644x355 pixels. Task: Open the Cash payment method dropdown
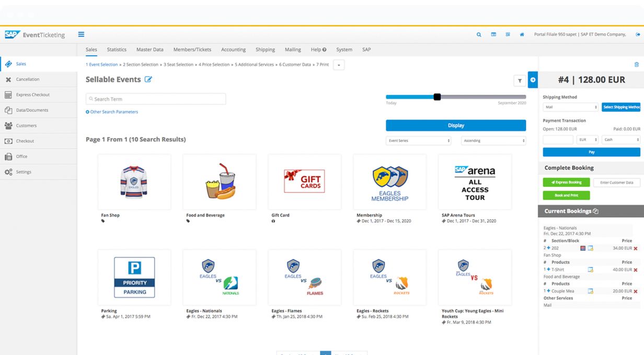click(622, 140)
